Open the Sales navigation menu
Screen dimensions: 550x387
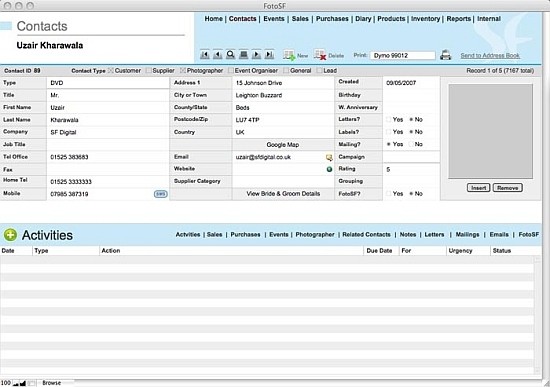[x=300, y=19]
